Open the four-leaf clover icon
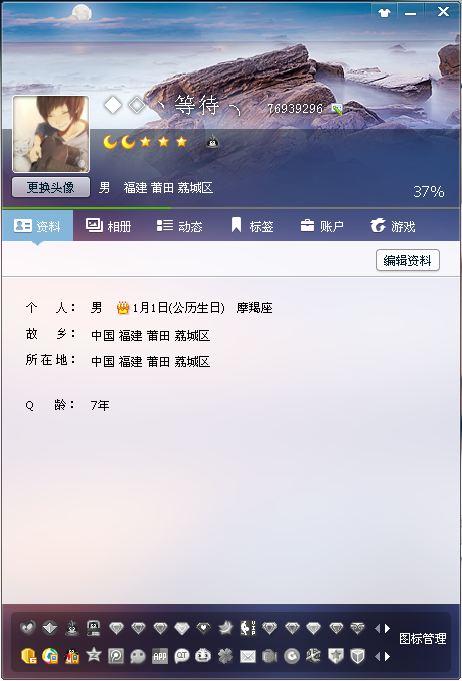The width and height of the screenshot is (462, 681). click(x=225, y=656)
